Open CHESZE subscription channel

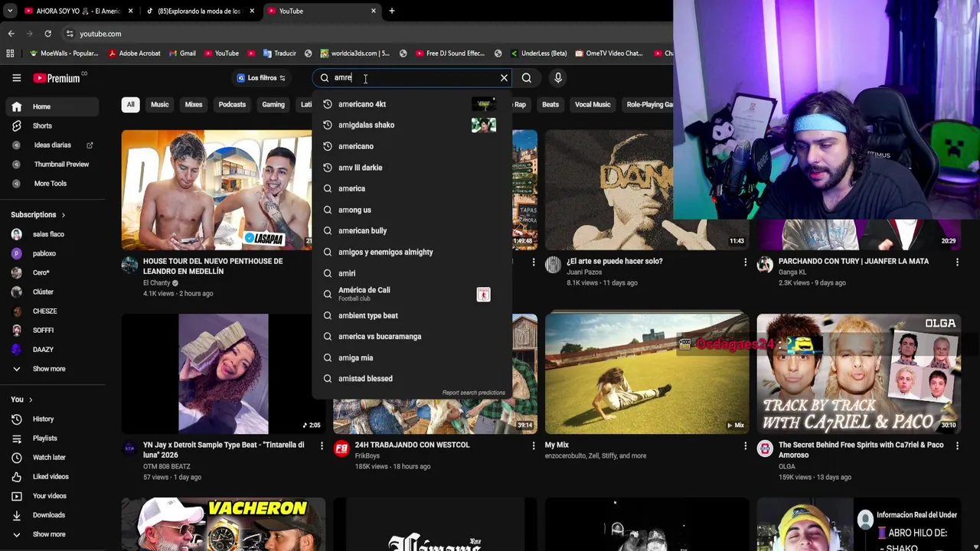click(52, 311)
